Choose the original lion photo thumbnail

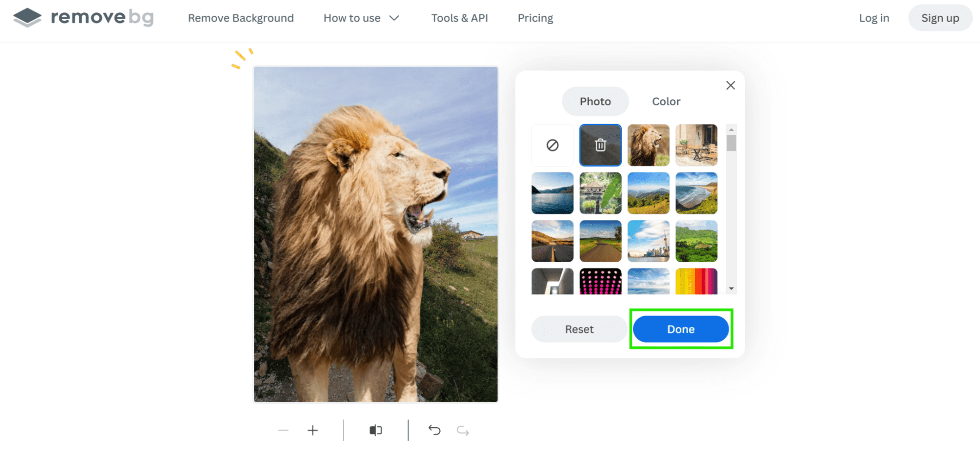tap(648, 145)
